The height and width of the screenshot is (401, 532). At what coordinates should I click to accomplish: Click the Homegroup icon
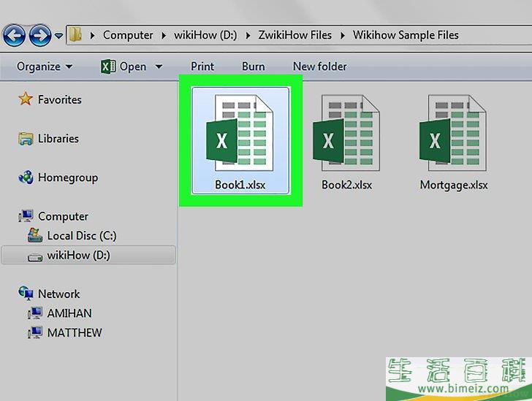click(26, 177)
